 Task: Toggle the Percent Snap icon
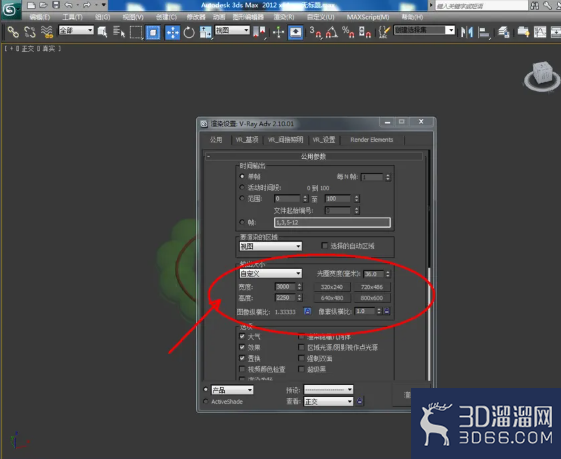click(x=348, y=33)
